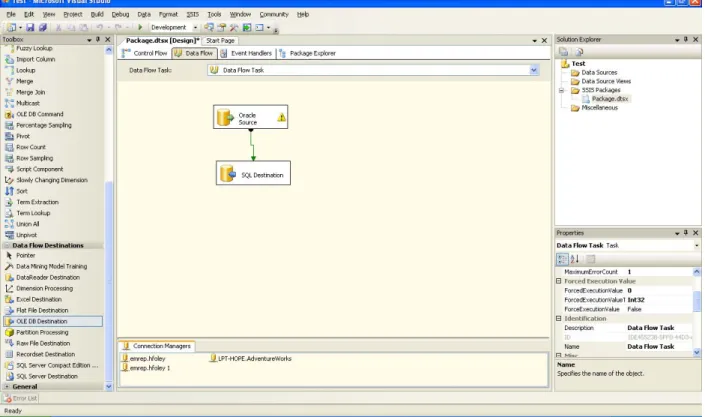Choose Excel Destination in the Toolbox
The width and height of the screenshot is (705, 417).
coord(39,299)
